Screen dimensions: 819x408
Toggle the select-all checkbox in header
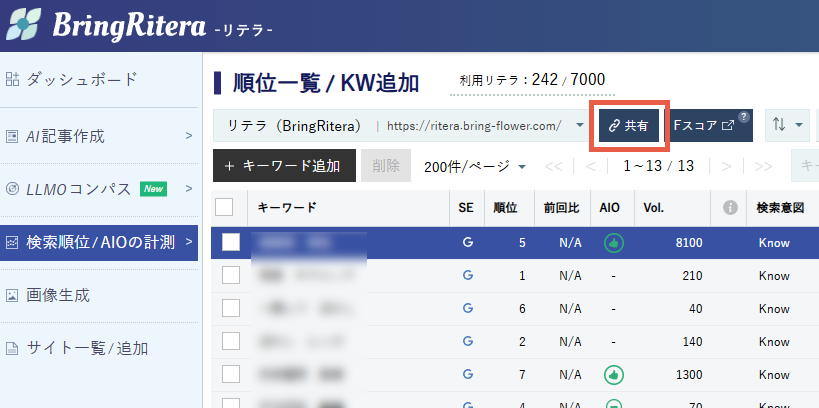tap(224, 207)
